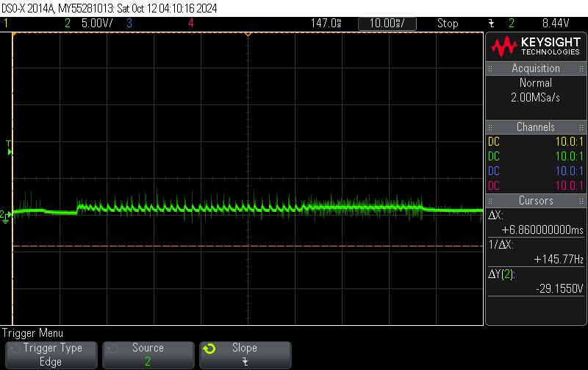Click blue DC 10.0:1 channel row
588x370 pixels.
click(x=536, y=171)
